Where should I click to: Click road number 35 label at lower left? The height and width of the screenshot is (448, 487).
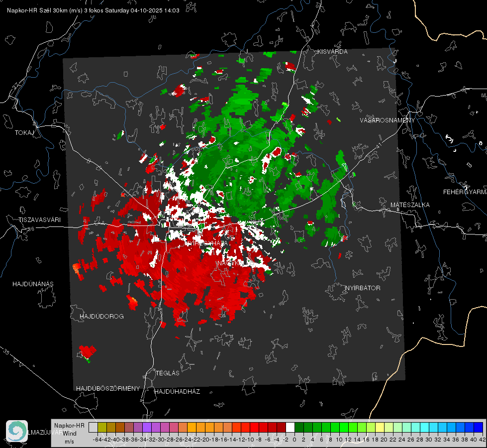[x=6, y=352]
